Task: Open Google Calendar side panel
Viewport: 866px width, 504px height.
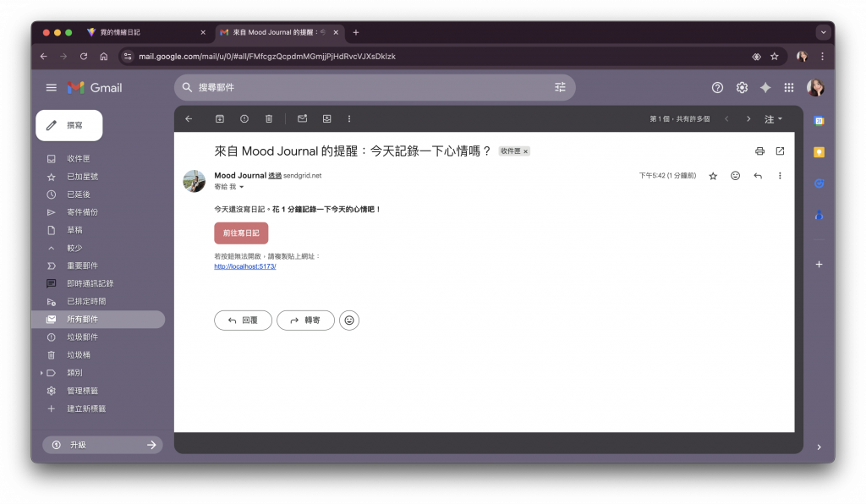Action: pos(819,121)
